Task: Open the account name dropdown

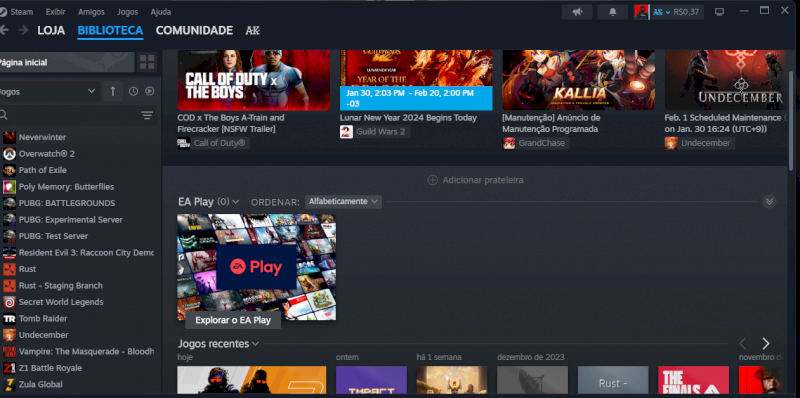Action: click(x=661, y=12)
